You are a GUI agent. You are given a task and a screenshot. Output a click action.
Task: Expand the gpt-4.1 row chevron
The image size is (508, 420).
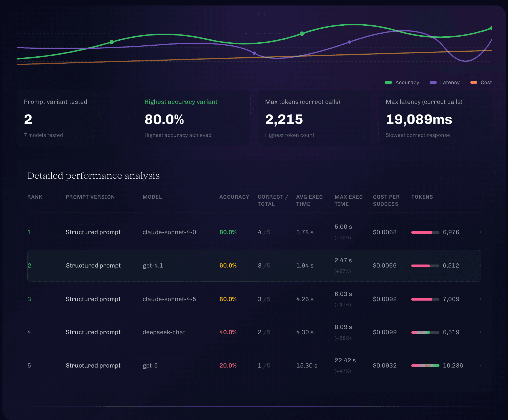point(480,265)
